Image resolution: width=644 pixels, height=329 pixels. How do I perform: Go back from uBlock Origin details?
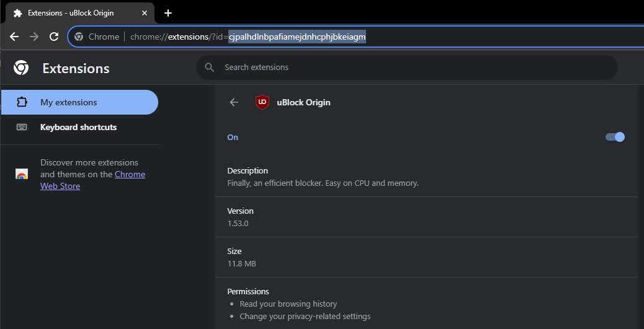234,102
